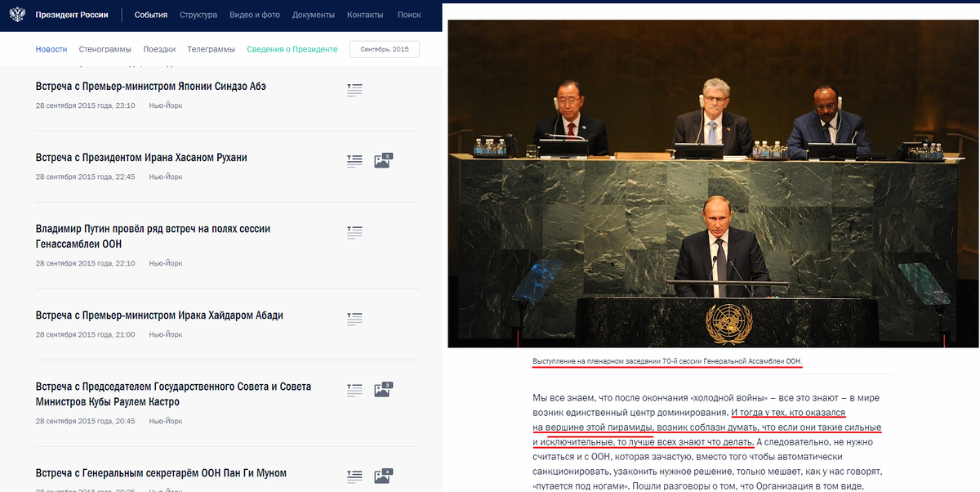This screenshot has width=980, height=492.
Task: Open the Структура menu item
Action: [x=198, y=15]
